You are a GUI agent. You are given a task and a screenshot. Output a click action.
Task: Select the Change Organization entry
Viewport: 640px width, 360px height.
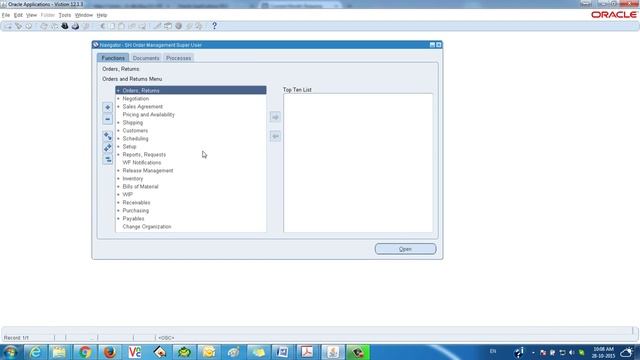(147, 227)
